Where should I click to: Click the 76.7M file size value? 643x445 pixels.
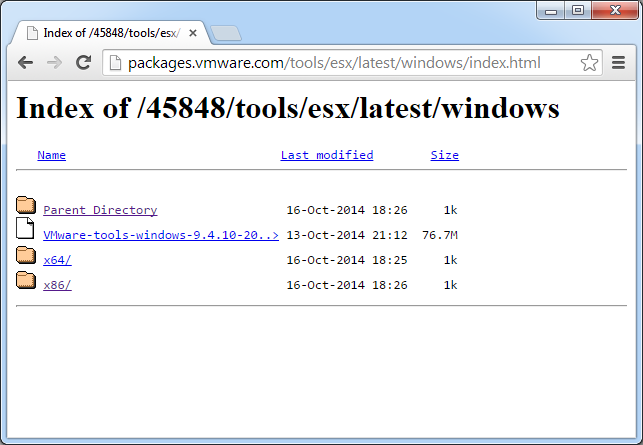pyautogui.click(x=440, y=235)
